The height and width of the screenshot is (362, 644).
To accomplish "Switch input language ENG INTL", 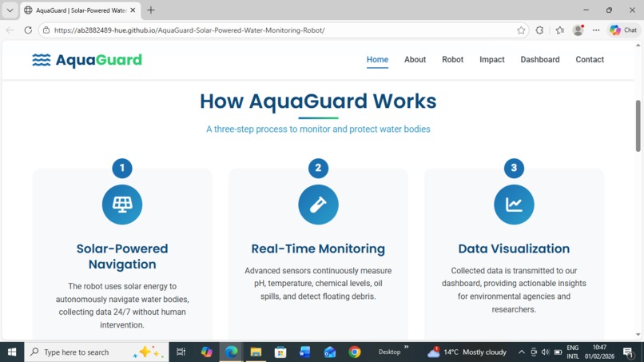I will click(573, 352).
